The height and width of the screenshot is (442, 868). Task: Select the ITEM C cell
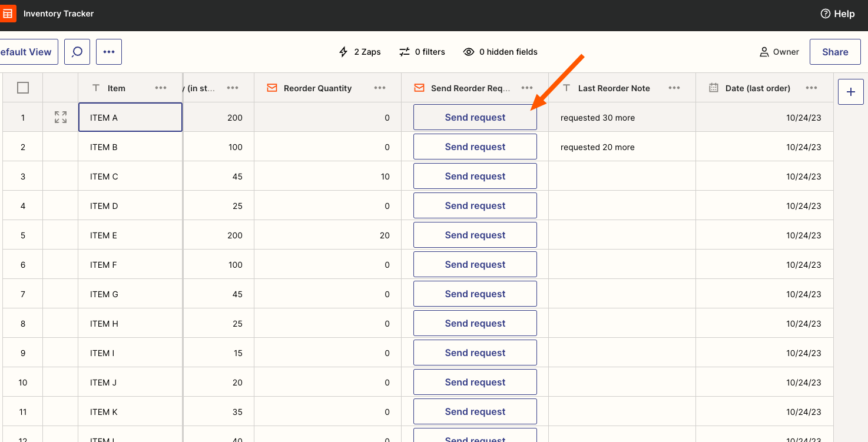(x=130, y=176)
